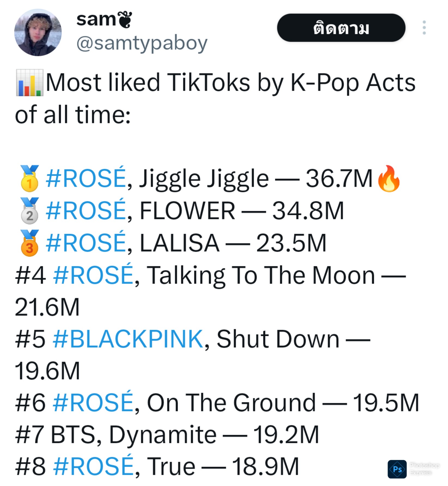Open sam's profile picture

click(x=38, y=32)
